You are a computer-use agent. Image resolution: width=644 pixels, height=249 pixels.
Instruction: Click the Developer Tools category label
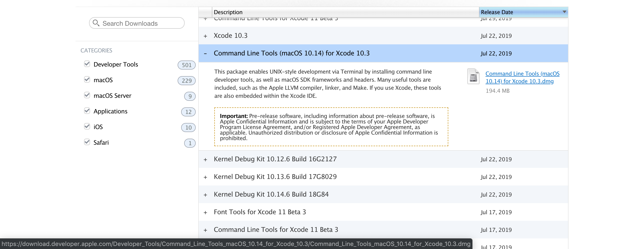coord(116,65)
